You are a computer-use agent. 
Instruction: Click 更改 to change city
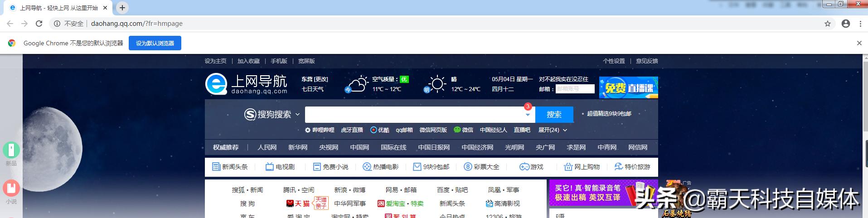click(x=321, y=79)
